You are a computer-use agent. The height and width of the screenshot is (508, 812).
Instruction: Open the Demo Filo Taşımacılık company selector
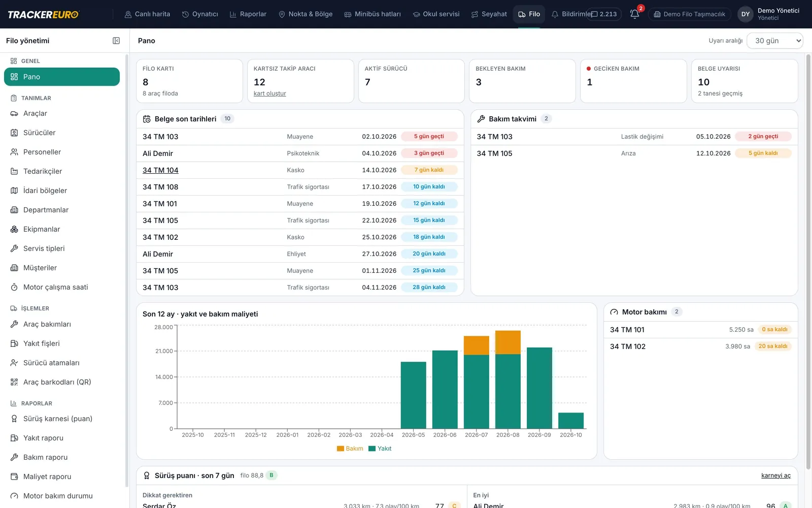[x=689, y=14]
